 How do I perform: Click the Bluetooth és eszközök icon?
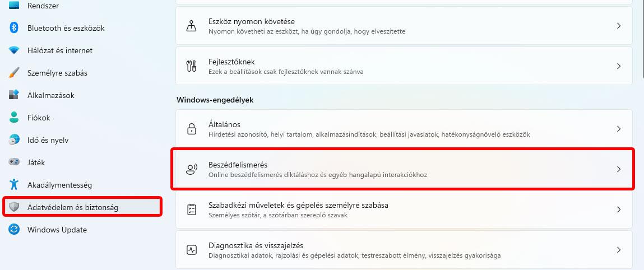tap(15, 28)
